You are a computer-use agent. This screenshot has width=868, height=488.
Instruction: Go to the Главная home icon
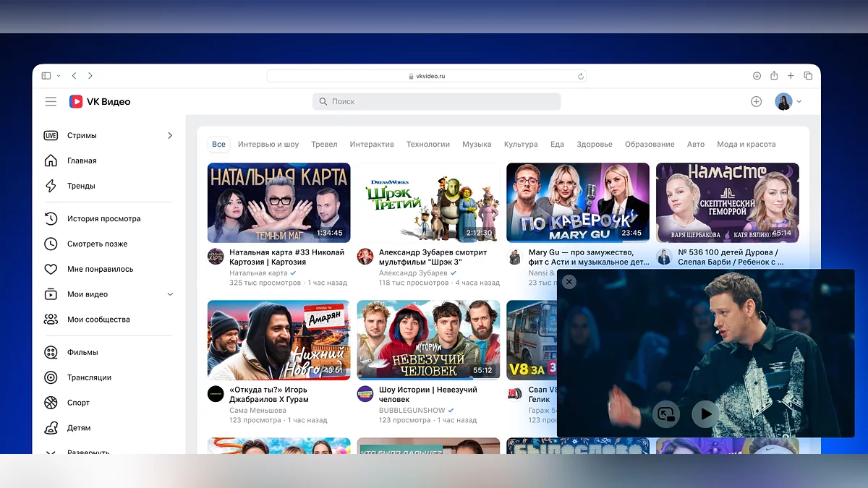[51, 160]
